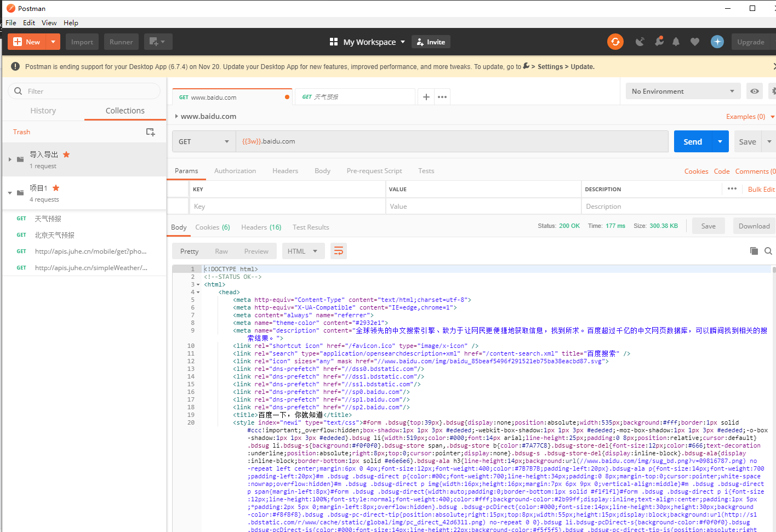The width and height of the screenshot is (776, 532).
Task: Switch response view to Raw
Action: coord(221,251)
